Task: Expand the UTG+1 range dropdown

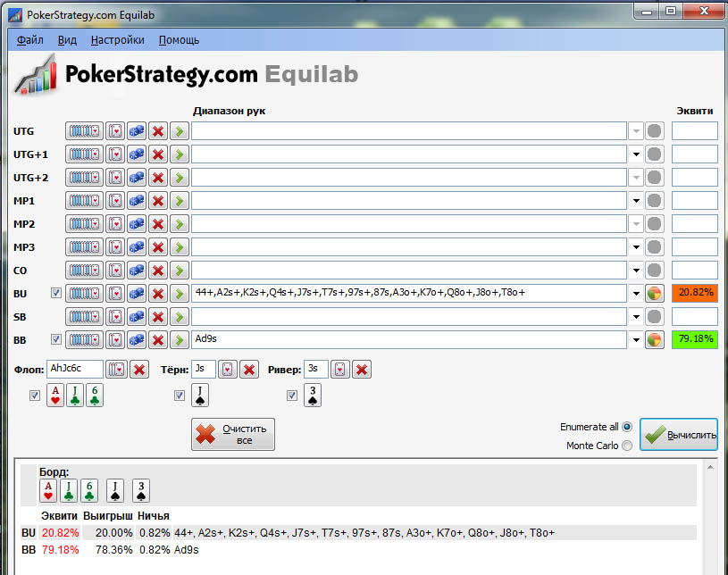Action: pos(636,154)
